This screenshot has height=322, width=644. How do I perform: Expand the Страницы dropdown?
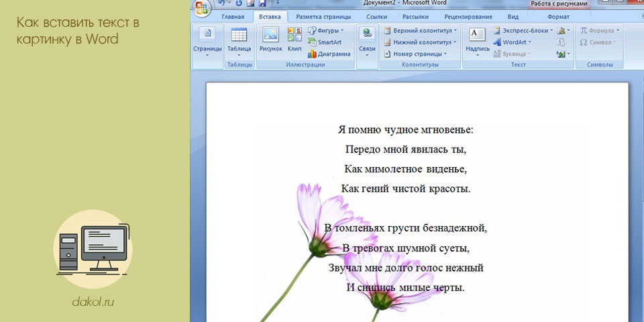pos(207,42)
